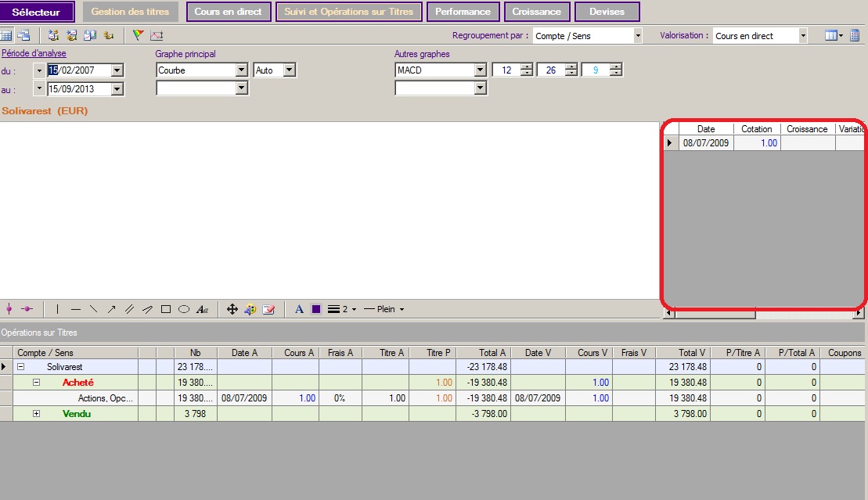Click the Sélecteur button
The height and width of the screenshot is (500, 868).
coord(38,12)
